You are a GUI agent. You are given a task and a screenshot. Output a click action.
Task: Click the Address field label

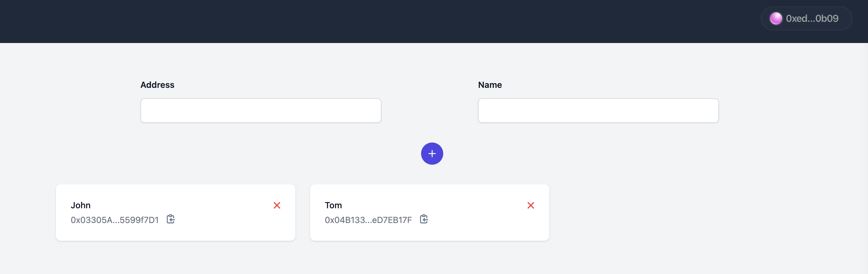pos(157,85)
